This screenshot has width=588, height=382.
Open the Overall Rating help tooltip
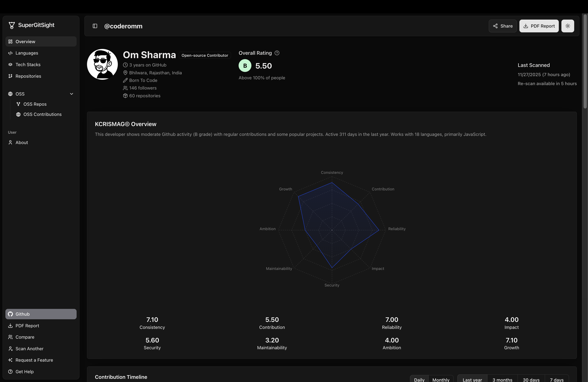(277, 53)
